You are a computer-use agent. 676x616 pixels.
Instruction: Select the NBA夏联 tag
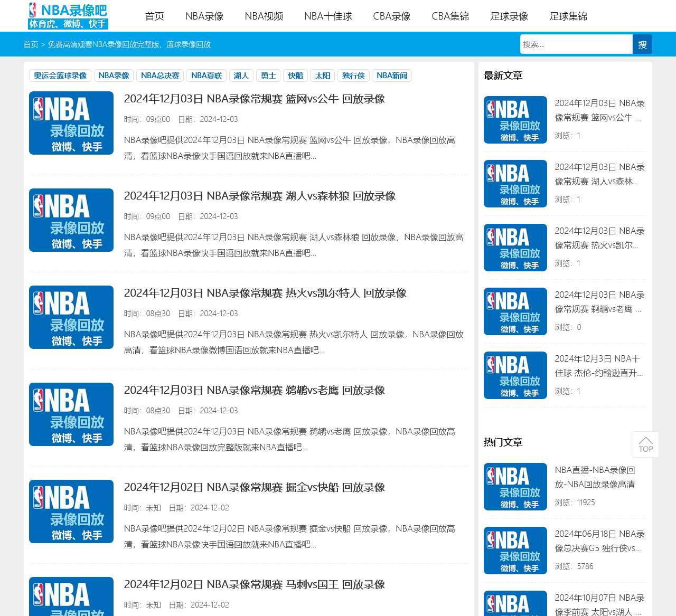206,75
